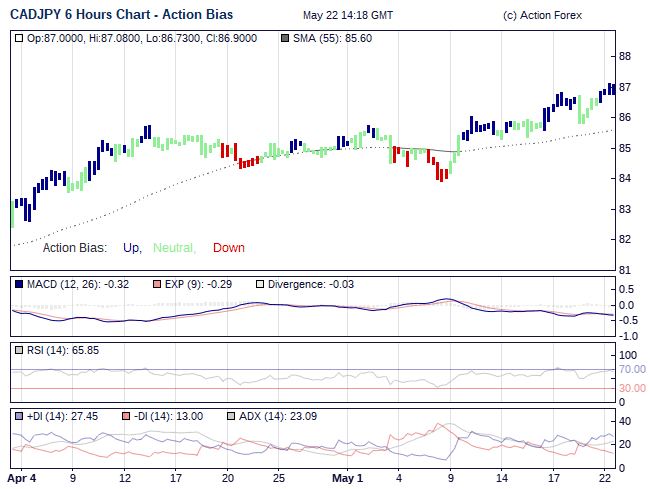Click the red "Down" Action Bias label
The height and width of the screenshot is (489, 650).
coord(228,248)
